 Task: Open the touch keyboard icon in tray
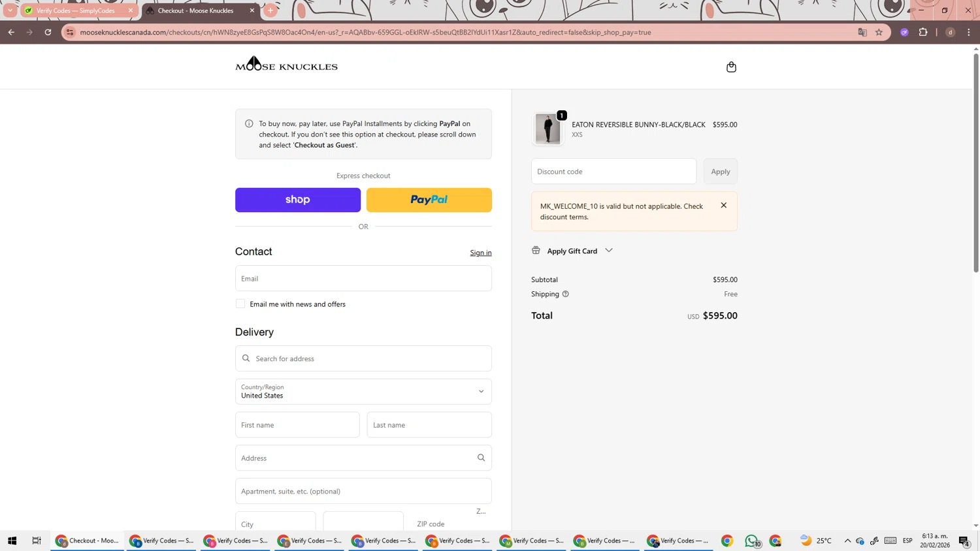pos(890,541)
